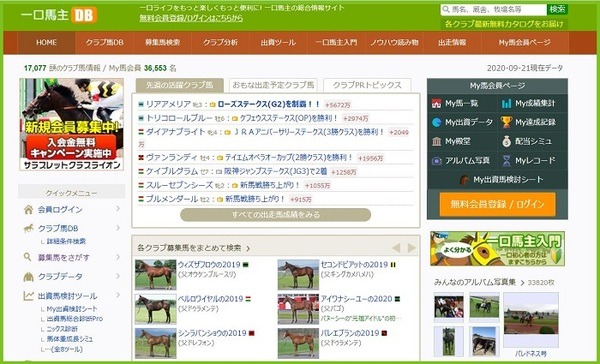Click the 募集馬をさがす magnifier icon
The height and width of the screenshot is (364, 600).
27,257
